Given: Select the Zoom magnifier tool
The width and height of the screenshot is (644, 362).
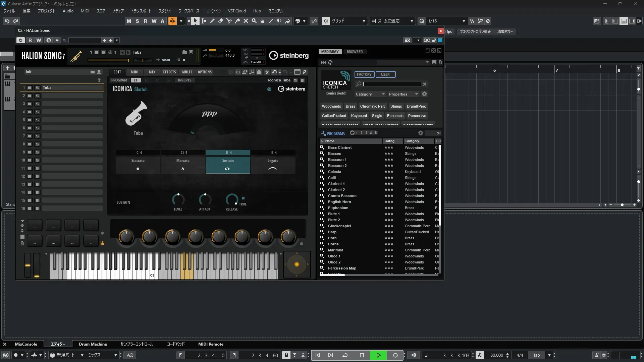Looking at the screenshot, I should (254, 21).
